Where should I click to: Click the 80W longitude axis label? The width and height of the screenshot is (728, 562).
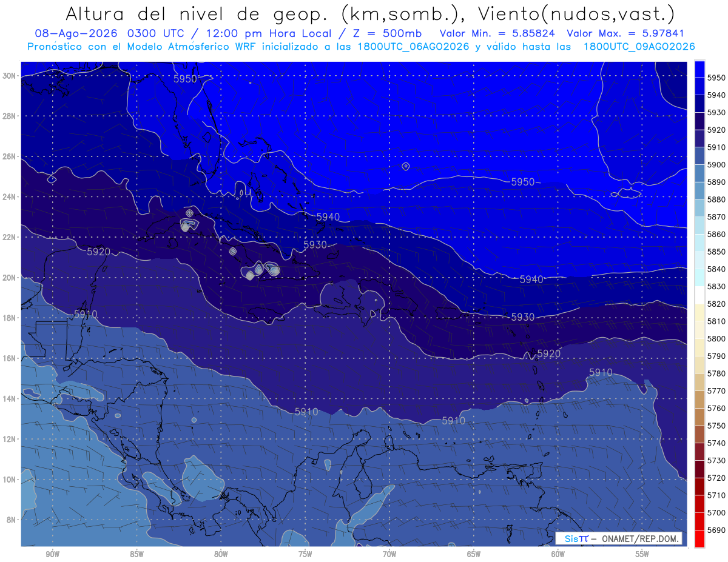(x=221, y=554)
